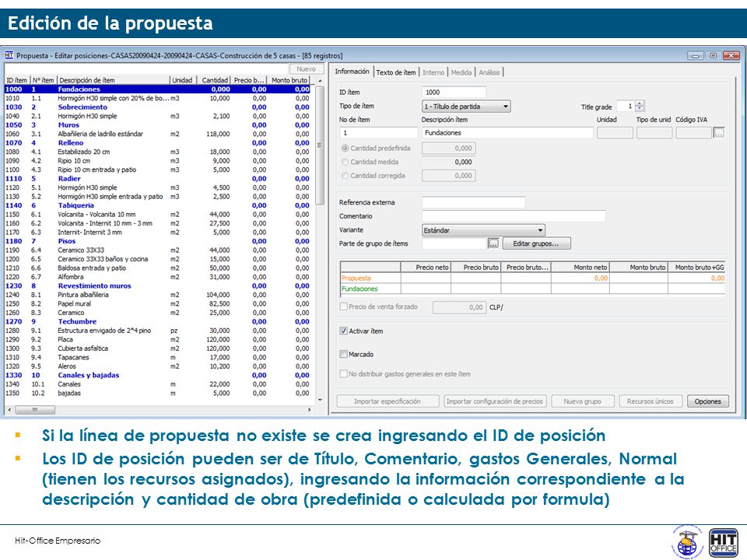Open the Variante Estándar dropdown
This screenshot has width=747, height=560.
tap(483, 230)
